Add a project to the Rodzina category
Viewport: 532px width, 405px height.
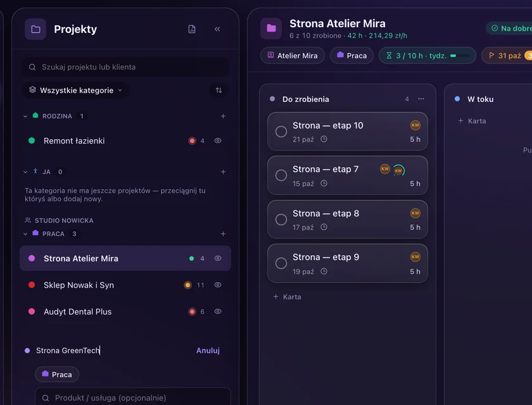tap(223, 116)
